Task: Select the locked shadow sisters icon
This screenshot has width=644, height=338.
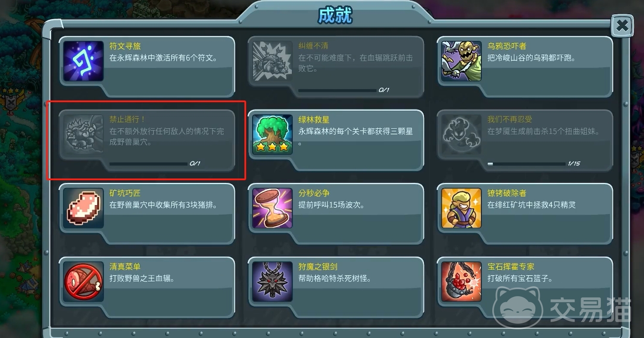Action: coord(461,135)
